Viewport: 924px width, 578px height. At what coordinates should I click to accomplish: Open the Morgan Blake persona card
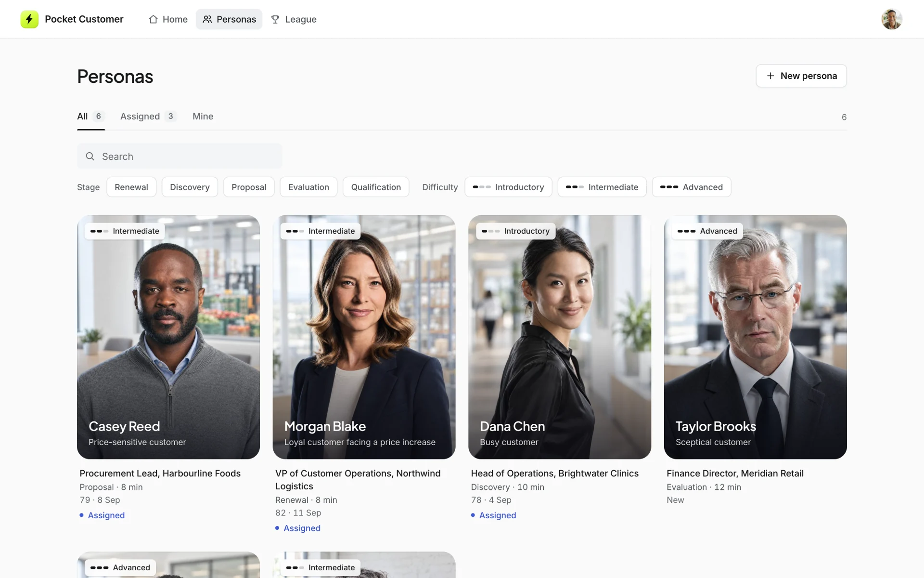coord(364,337)
